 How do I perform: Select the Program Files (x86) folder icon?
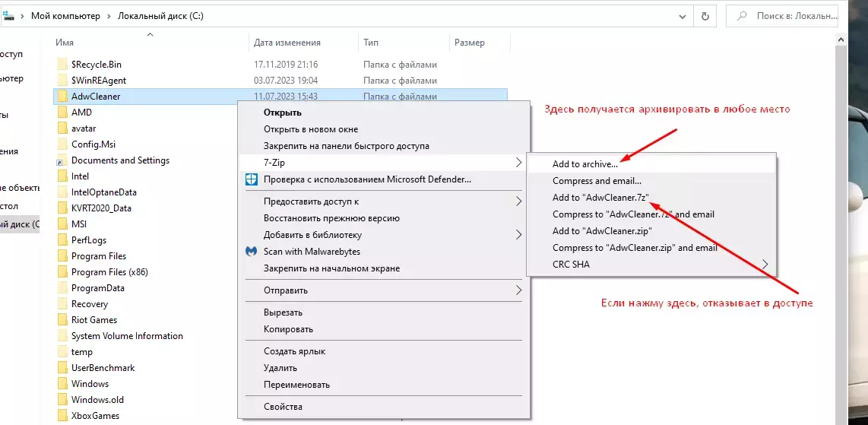pos(62,272)
